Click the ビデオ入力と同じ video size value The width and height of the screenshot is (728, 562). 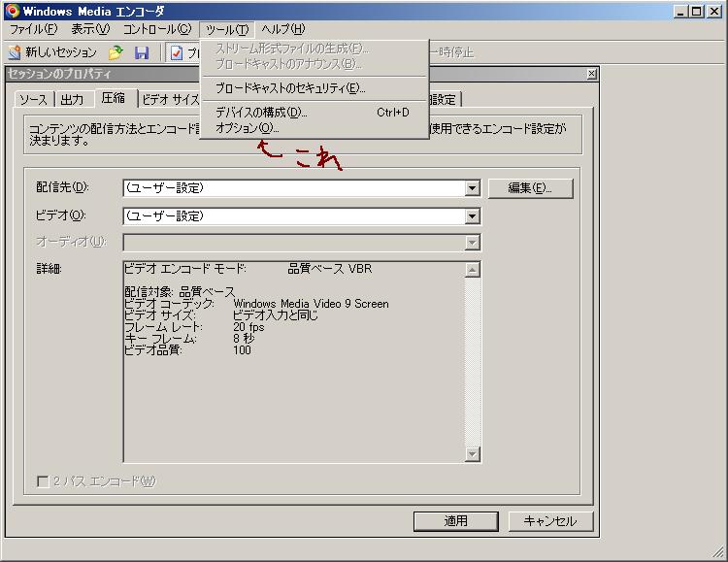pyautogui.click(x=276, y=315)
